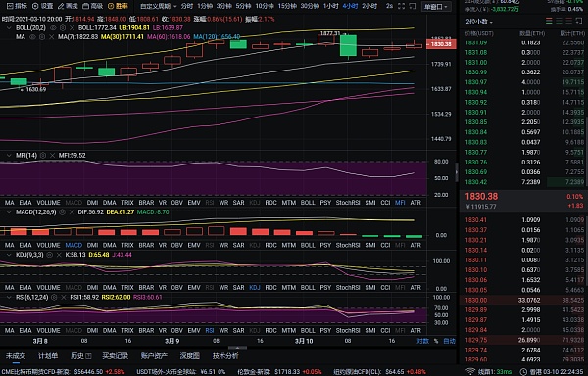Screen dimensions: 588x376
Task: Open the KDJ(9,3,3) settings gear
Action: click(x=50, y=255)
